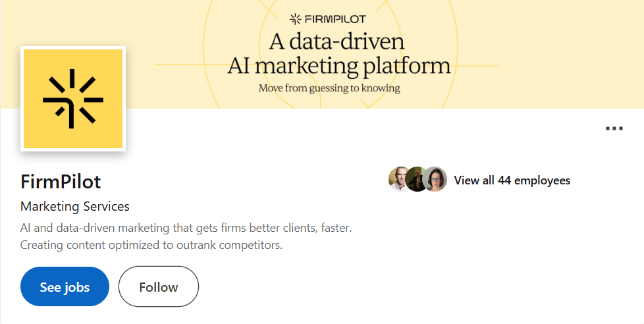Follow the FirmPilot company page
The width and height of the screenshot is (644, 324).
point(158,286)
